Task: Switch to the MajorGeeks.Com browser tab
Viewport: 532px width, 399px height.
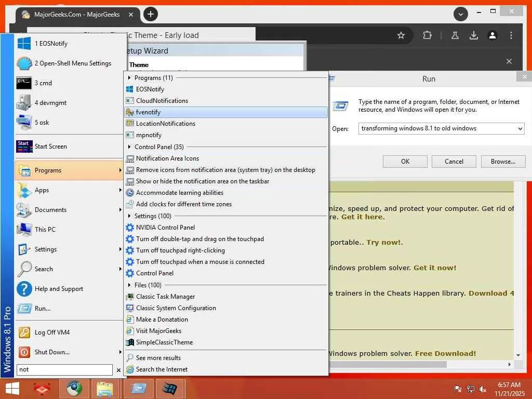Action: [x=77, y=15]
